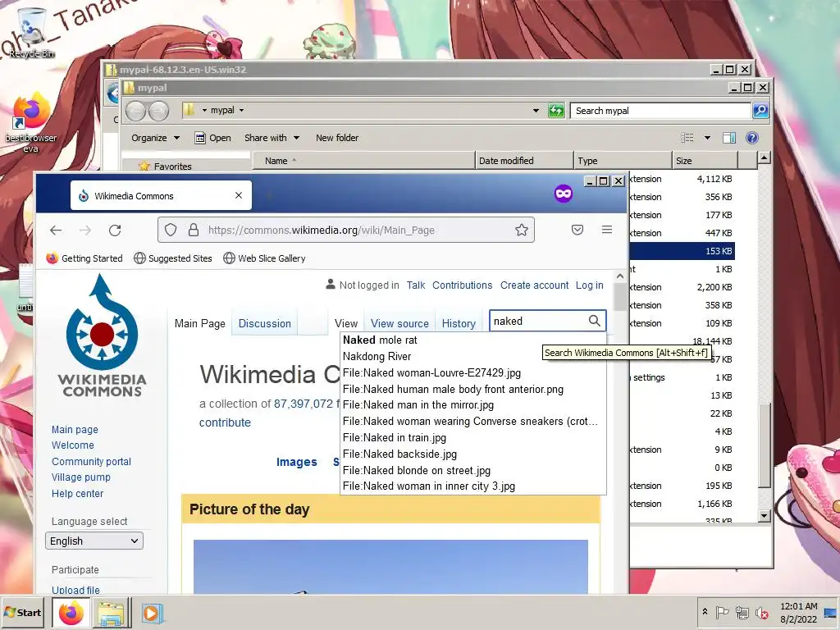Click the mypal window search magnifier button
This screenshot has height=630, width=840.
point(760,111)
